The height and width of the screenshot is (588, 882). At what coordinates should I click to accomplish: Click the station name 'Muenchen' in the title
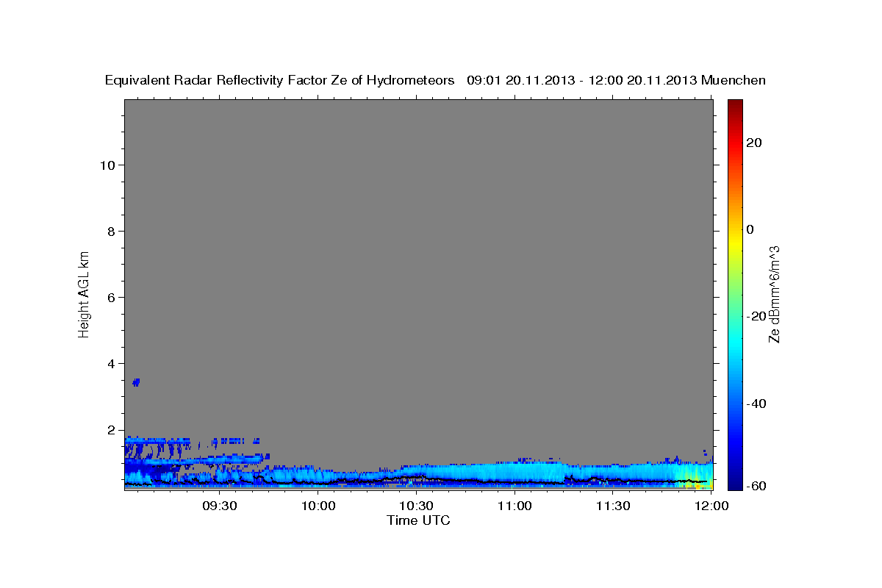coord(734,81)
